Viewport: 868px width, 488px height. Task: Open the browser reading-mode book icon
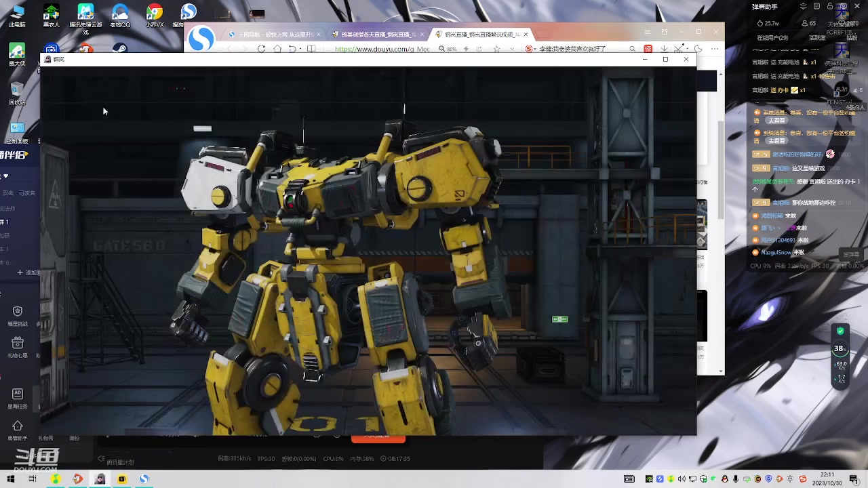[311, 49]
